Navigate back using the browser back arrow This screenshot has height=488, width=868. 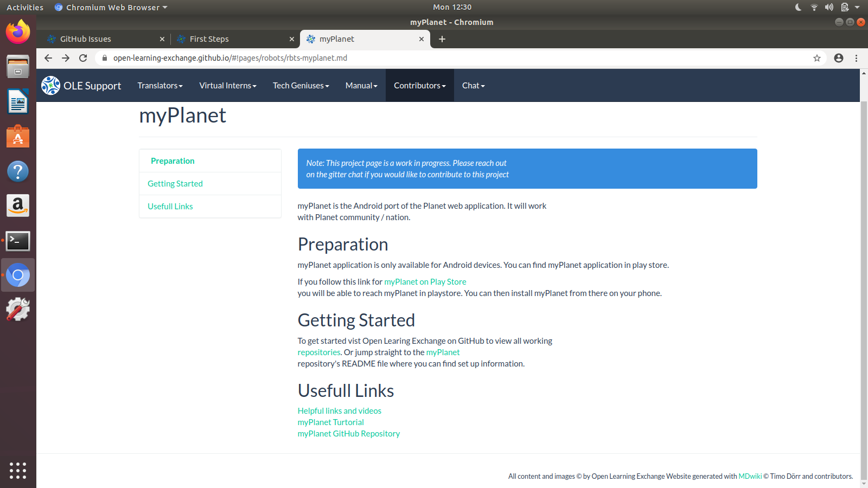48,58
